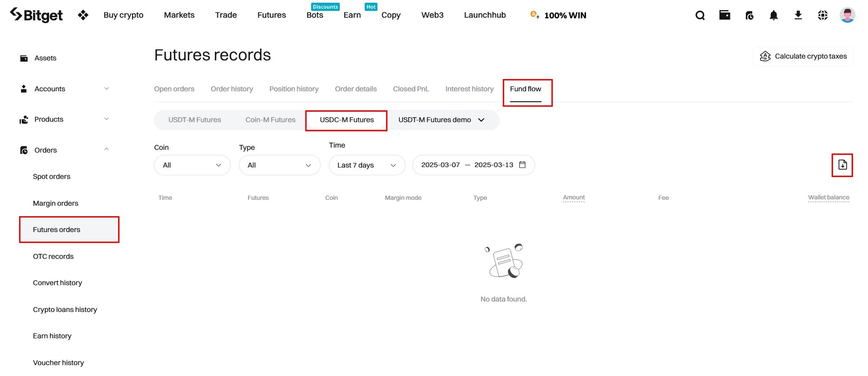Open the USDT-M Futures demo dropdown

(x=441, y=120)
